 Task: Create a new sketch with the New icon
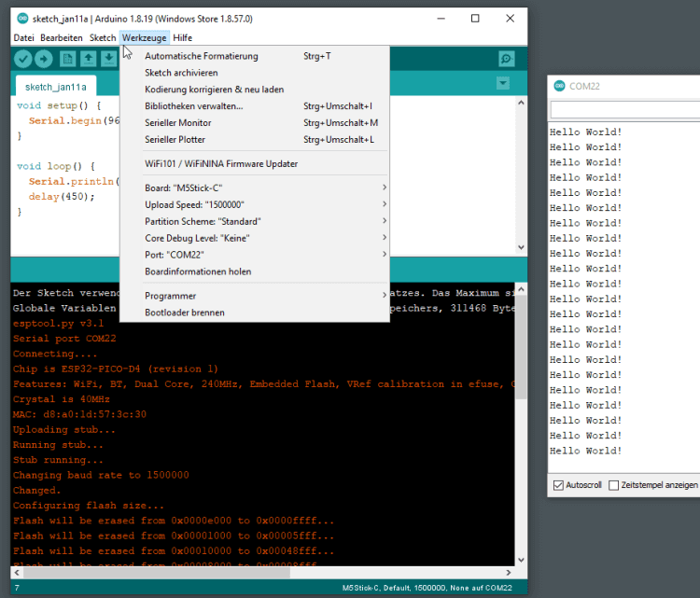coord(68,59)
